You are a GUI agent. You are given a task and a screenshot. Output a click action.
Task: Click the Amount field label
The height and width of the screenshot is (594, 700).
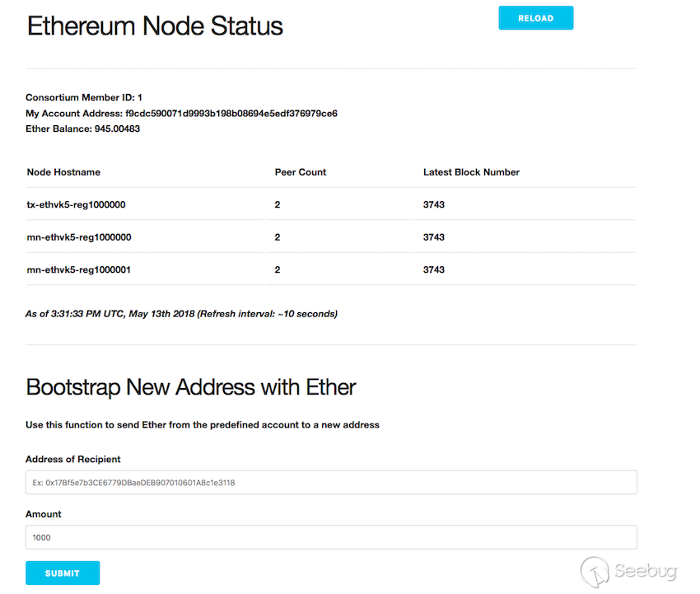pyautogui.click(x=44, y=514)
